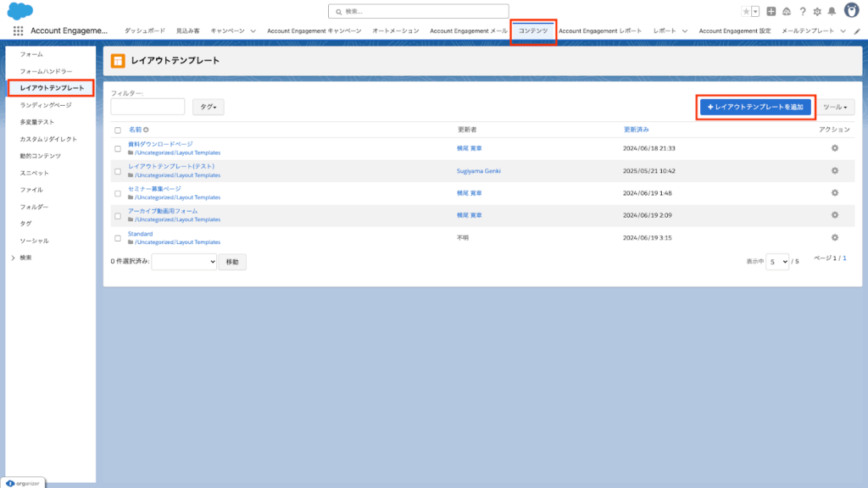Viewport: 868px width, 488px height.
Task: Open action gear for the Standard row
Action: click(834, 237)
